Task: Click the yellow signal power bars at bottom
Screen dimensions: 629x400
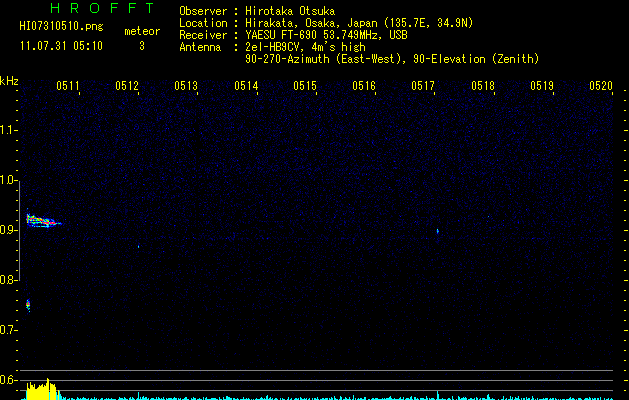Action: 43,389
